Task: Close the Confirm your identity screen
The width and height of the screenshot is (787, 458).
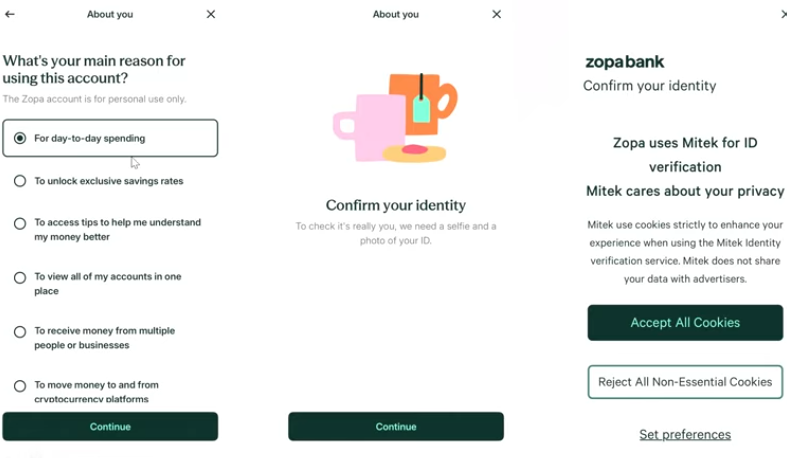Action: 496,14
